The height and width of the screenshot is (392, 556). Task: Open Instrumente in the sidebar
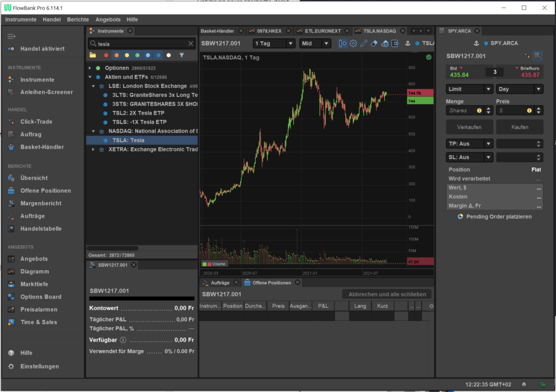click(37, 80)
